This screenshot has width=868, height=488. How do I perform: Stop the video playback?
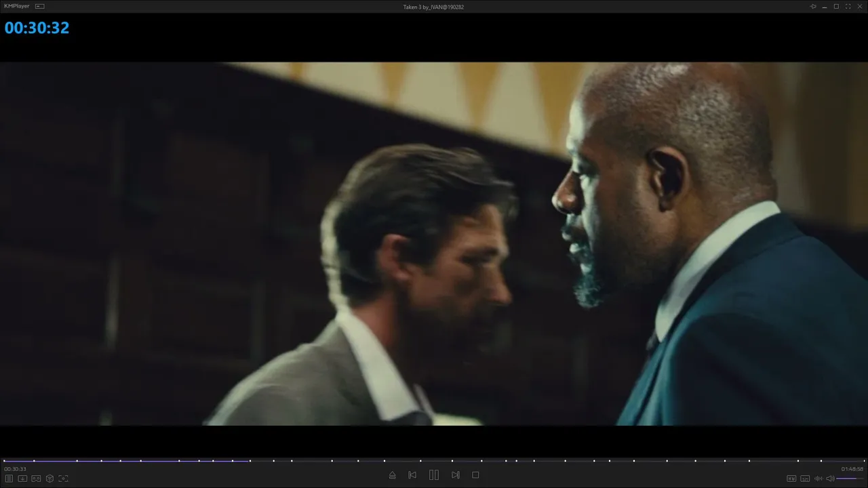click(x=475, y=475)
